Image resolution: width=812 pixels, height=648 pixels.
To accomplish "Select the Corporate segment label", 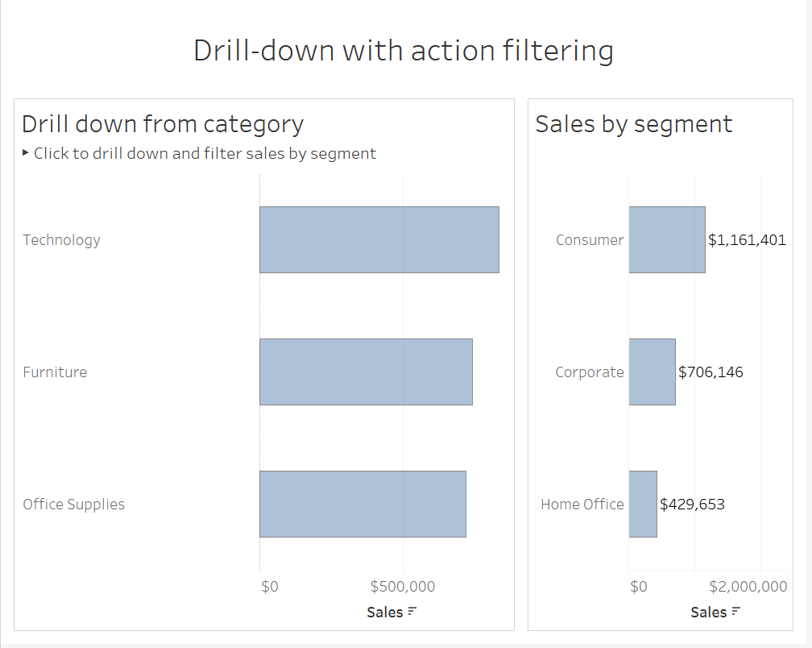I will 590,372.
